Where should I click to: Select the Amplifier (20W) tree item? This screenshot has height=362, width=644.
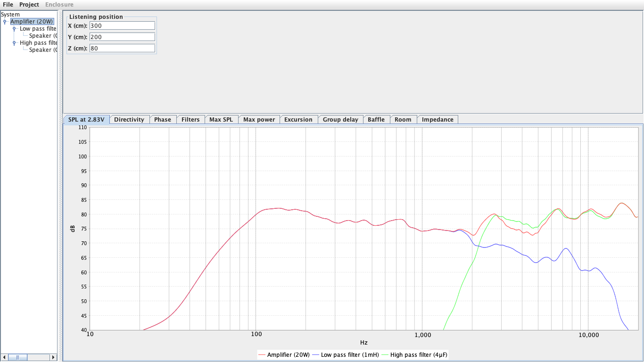click(x=31, y=21)
